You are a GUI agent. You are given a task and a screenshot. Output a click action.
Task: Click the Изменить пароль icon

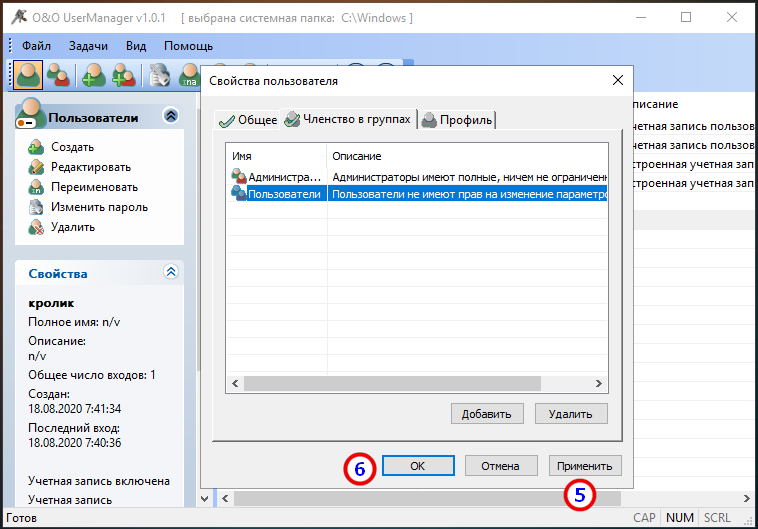pyautogui.click(x=36, y=207)
